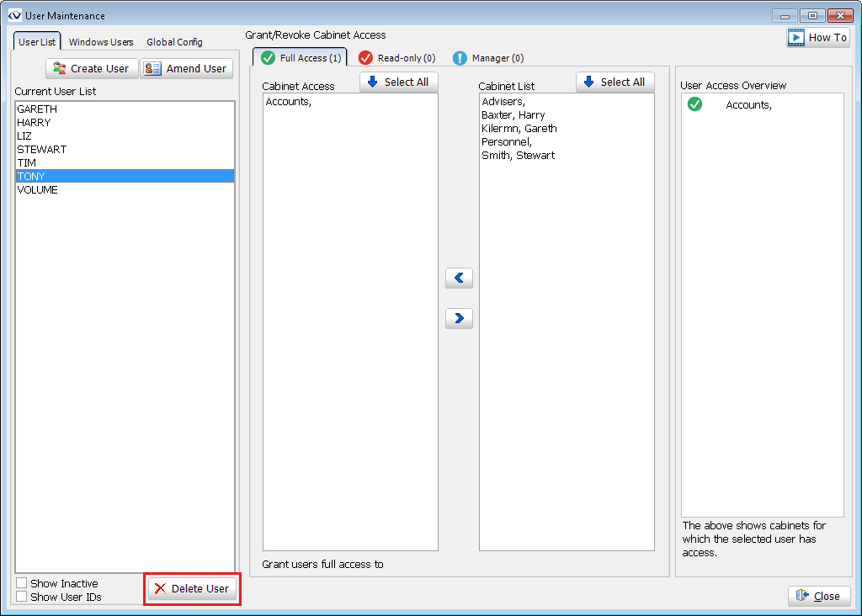Open the How To video help
The image size is (862, 616).
coord(818,37)
